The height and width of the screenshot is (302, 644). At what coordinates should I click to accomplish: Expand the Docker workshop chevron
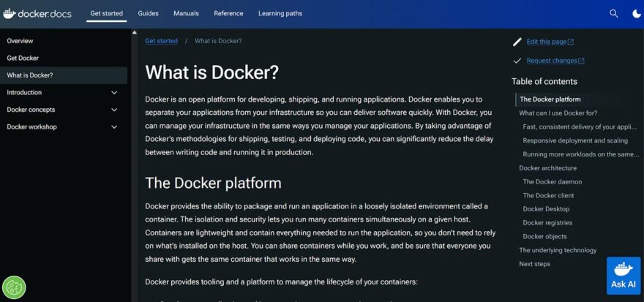point(114,127)
